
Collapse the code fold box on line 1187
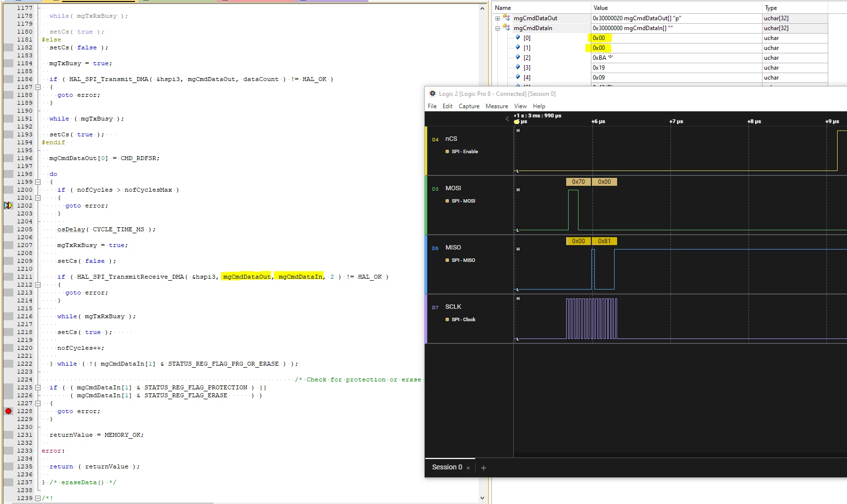[x=38, y=87]
